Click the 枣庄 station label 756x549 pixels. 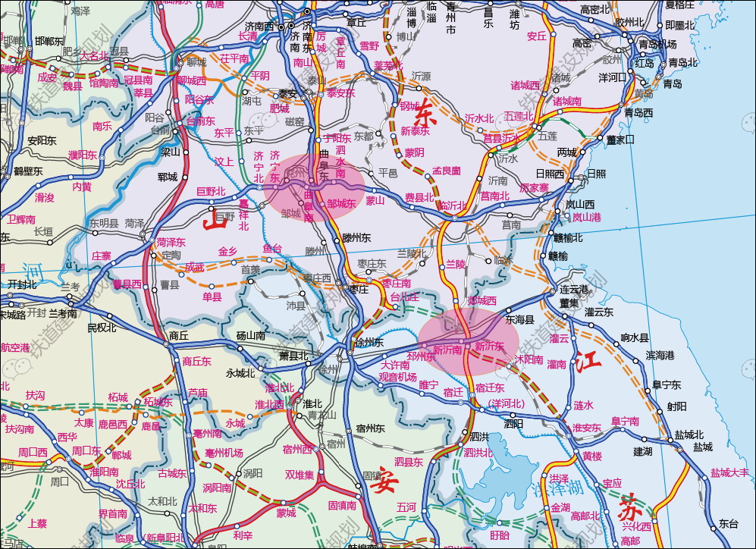(358, 289)
